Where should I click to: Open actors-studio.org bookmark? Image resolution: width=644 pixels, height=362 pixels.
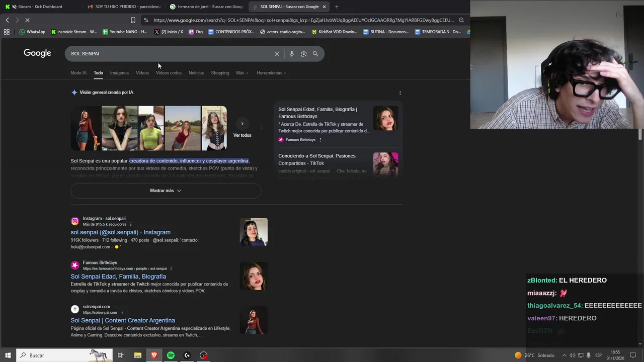click(x=283, y=32)
